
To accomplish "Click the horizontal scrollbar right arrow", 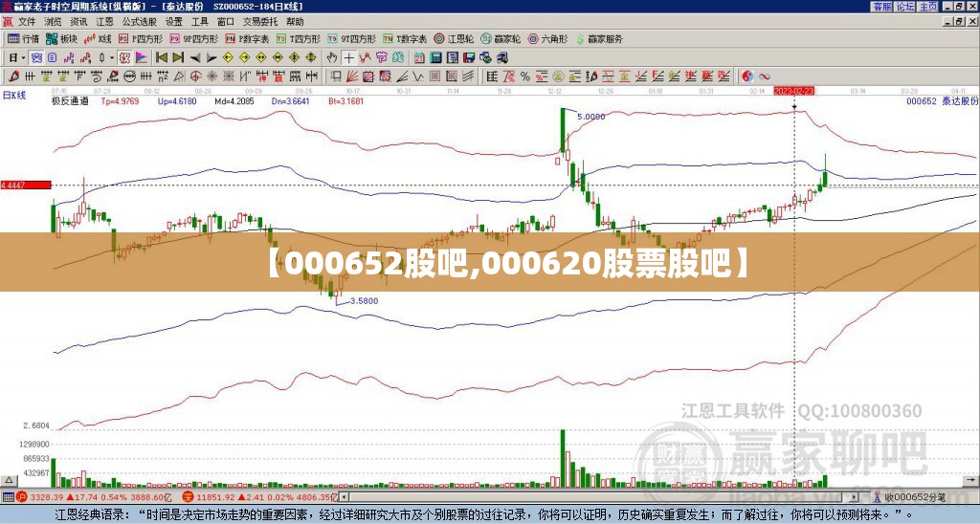I will (x=855, y=497).
